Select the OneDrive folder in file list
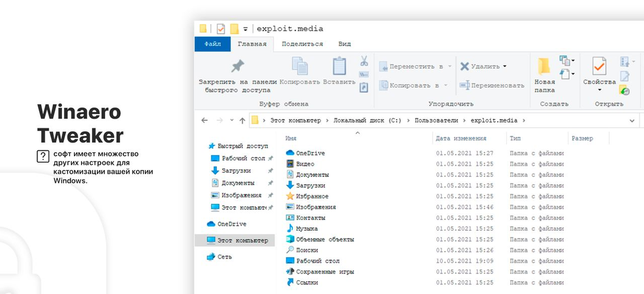This screenshot has width=644, height=294. (424, 153)
